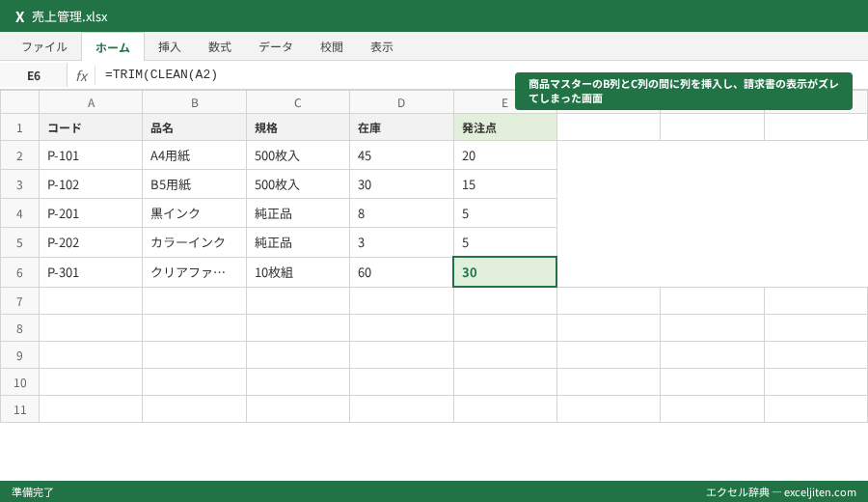The image size is (868, 502).
Task: Open the 挿入 ribbon tab
Action: pos(170,47)
